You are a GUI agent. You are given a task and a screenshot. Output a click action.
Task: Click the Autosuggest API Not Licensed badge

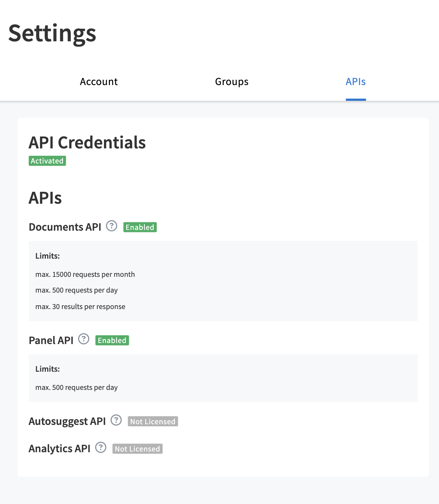(153, 421)
